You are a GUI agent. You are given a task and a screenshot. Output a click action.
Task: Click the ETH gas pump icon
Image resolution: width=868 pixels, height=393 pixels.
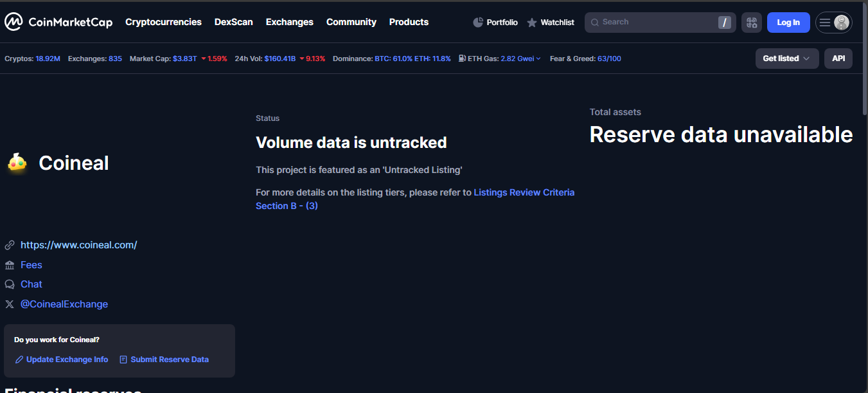462,59
